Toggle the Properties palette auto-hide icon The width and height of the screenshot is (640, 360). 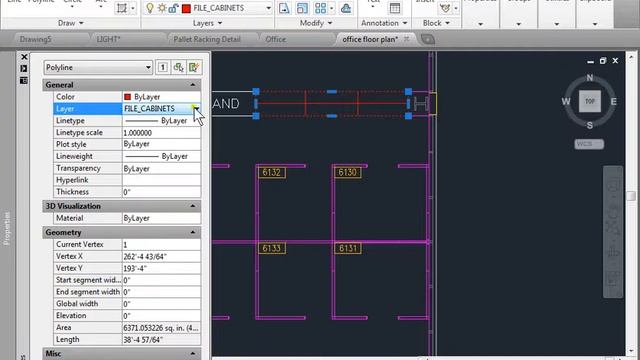[x=24, y=69]
